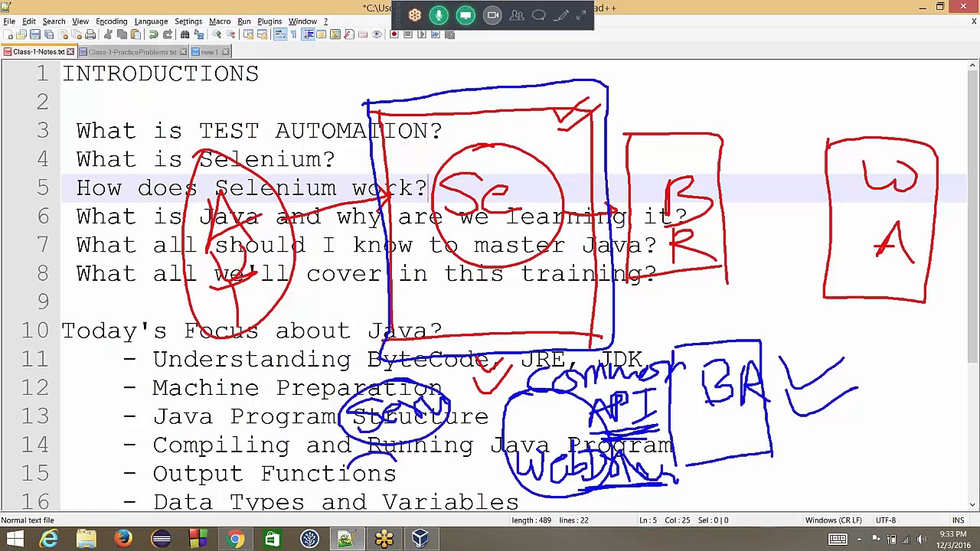Screen dimensions: 980x551
Task: Open the Macro menu
Action: click(220, 21)
